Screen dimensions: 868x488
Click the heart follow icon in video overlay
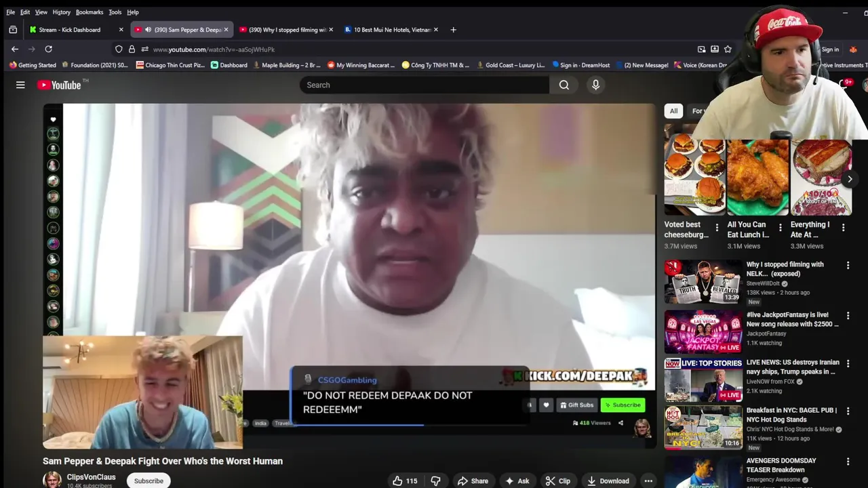coord(546,405)
